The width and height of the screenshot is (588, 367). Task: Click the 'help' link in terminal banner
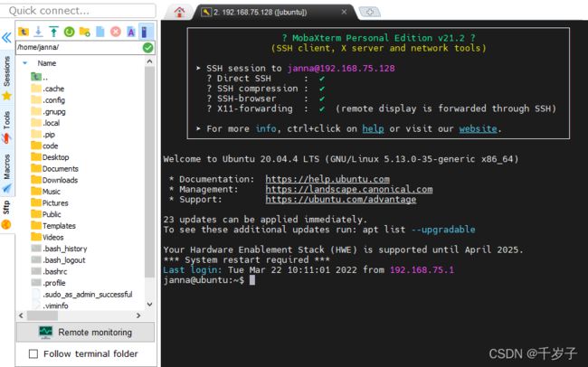click(373, 129)
